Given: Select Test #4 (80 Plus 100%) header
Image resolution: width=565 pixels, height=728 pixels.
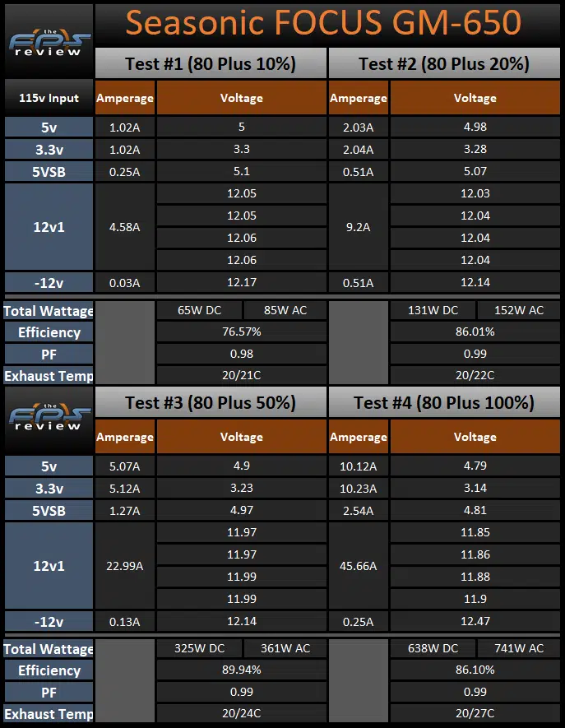Looking at the screenshot, I should (x=444, y=402).
